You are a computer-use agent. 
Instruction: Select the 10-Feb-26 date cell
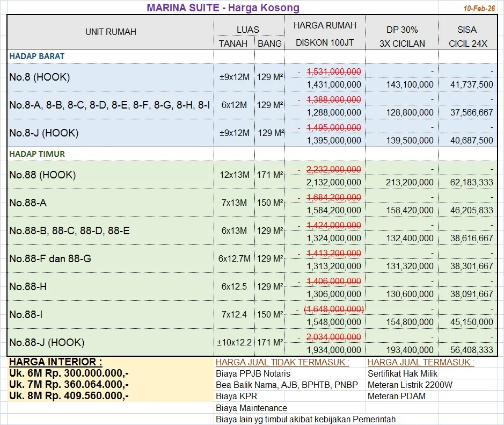click(479, 9)
